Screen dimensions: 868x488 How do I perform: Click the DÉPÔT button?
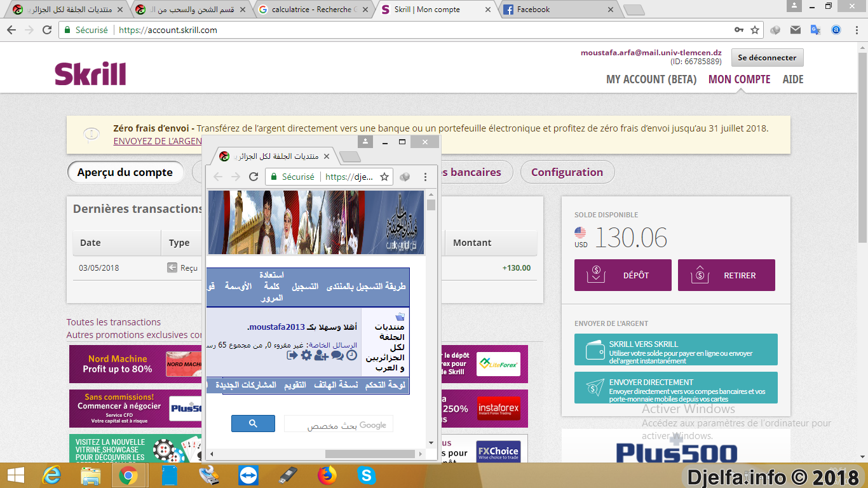point(623,275)
